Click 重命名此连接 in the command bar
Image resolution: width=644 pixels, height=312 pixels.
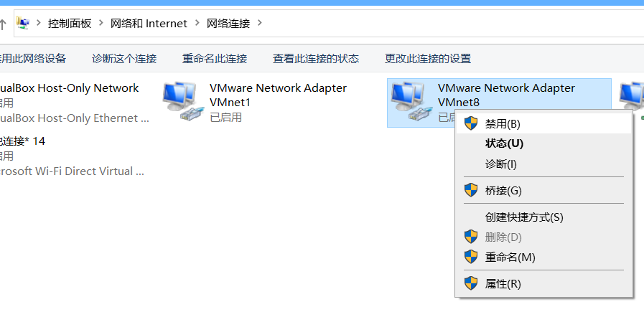(215, 59)
